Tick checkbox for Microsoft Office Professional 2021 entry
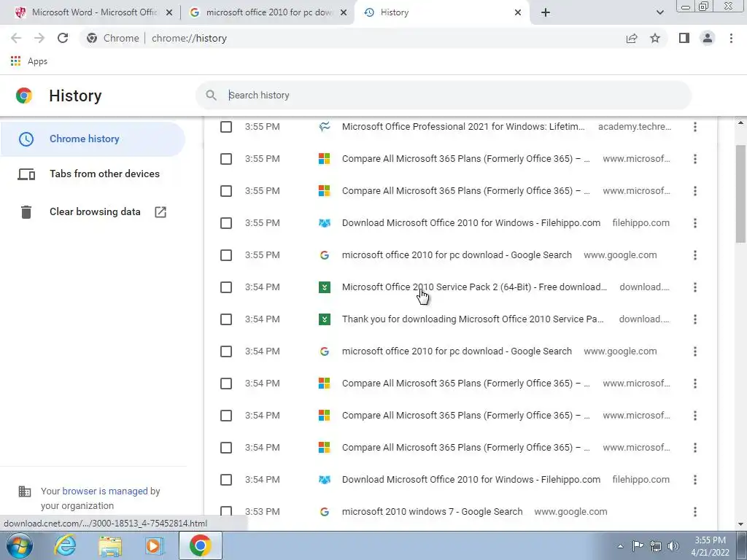The height and width of the screenshot is (560, 747). pyautogui.click(x=226, y=127)
